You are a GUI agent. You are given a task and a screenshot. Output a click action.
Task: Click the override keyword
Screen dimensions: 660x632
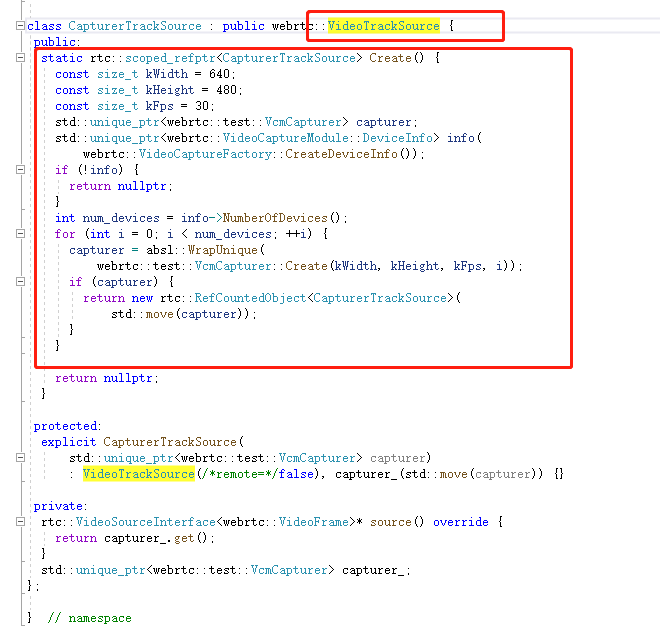point(460,522)
